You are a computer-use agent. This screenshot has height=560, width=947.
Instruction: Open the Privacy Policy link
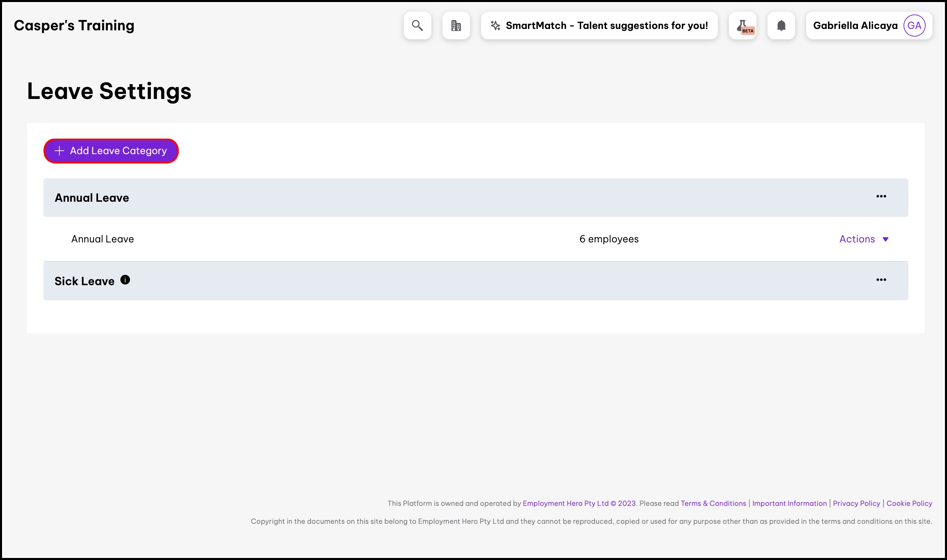(x=856, y=503)
